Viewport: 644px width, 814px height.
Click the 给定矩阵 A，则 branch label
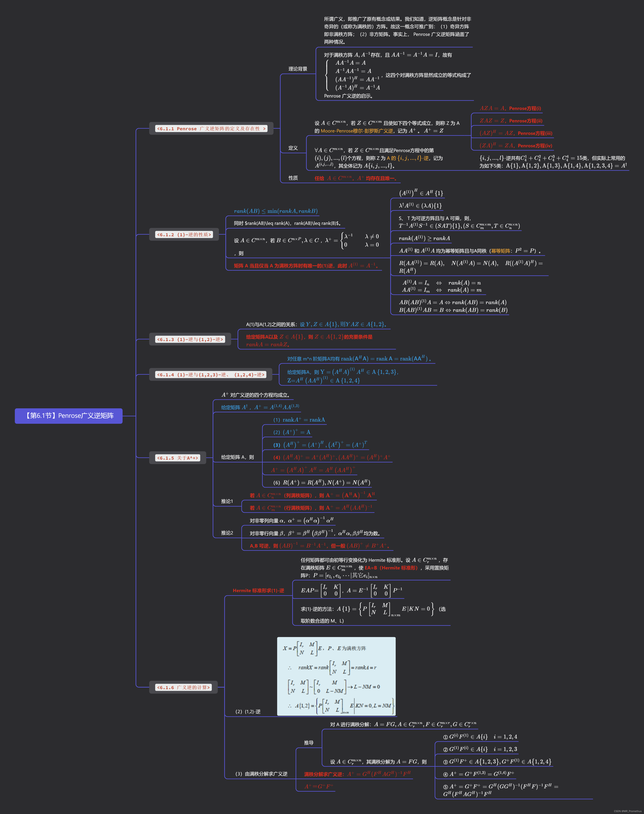[x=237, y=457]
